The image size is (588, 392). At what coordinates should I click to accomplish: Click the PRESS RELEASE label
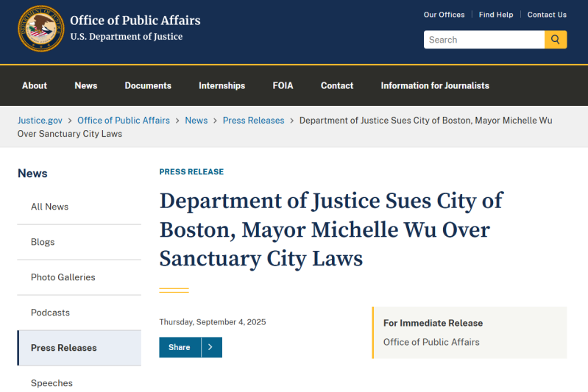(x=191, y=171)
